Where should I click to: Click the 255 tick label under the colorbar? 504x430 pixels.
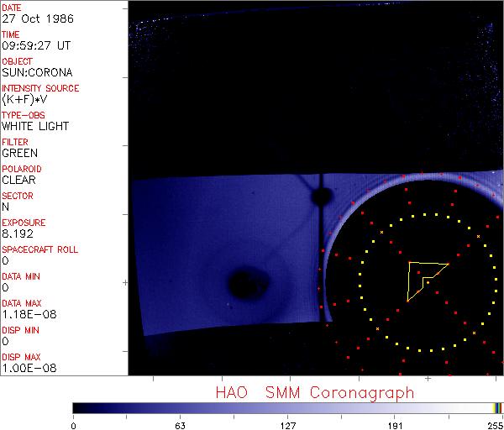tap(493, 424)
